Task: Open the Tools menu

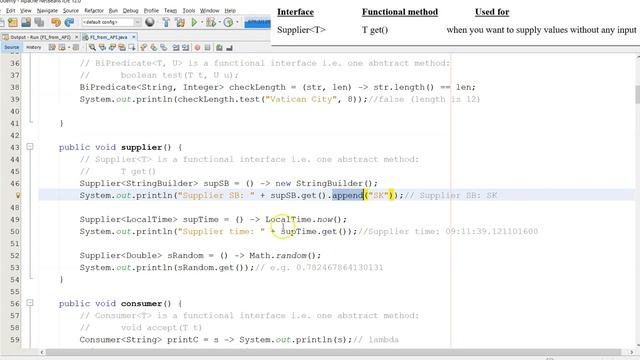Action: click(189, 10)
